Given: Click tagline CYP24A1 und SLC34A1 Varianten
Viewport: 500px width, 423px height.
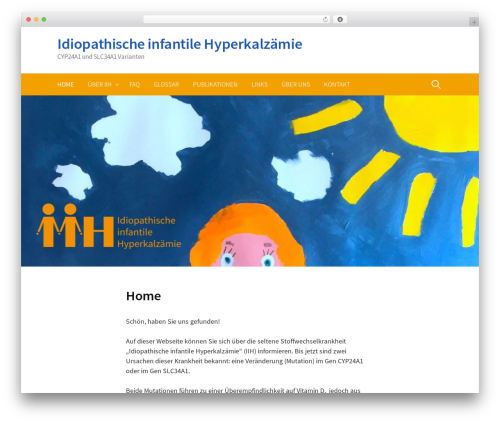Looking at the screenshot, I should (101, 57).
